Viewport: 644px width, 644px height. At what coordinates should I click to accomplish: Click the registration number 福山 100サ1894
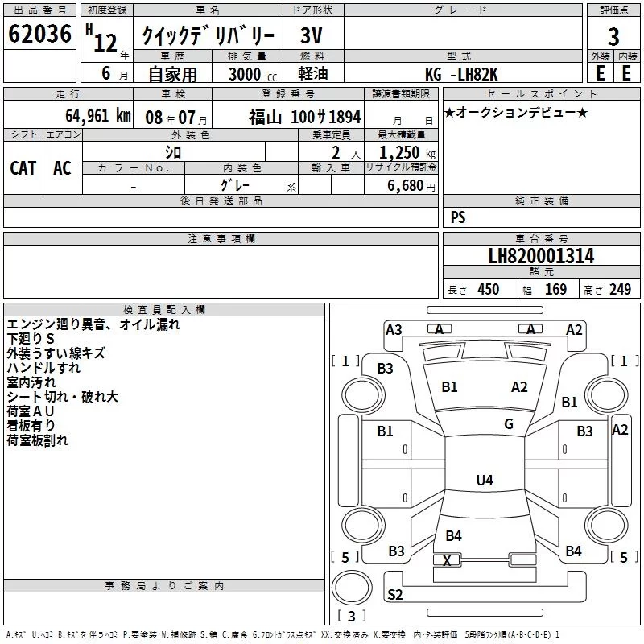tap(305, 117)
